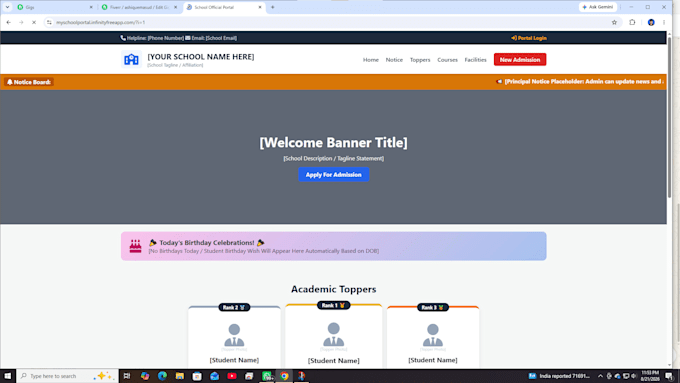Click the Notice Board bell label
The height and width of the screenshot is (383, 680).
pos(29,82)
